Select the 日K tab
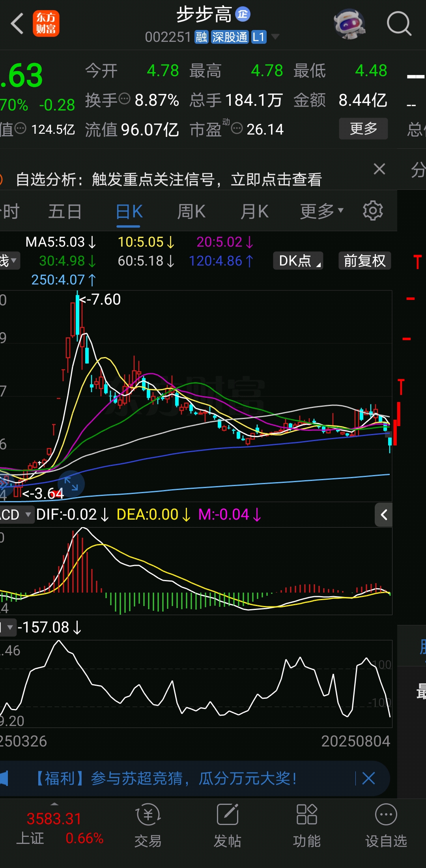Viewport: 426px width, 868px height. click(129, 211)
